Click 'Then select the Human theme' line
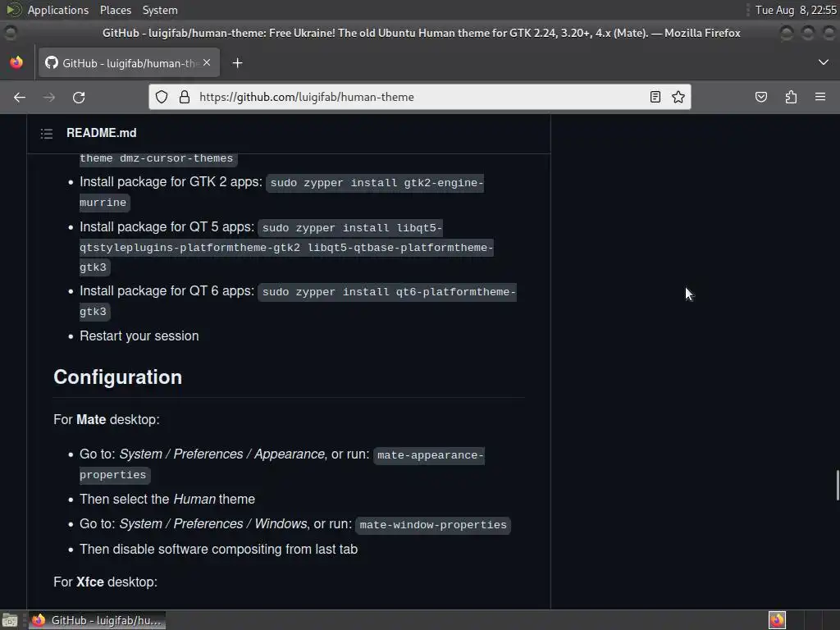The height and width of the screenshot is (630, 840). coord(167,500)
